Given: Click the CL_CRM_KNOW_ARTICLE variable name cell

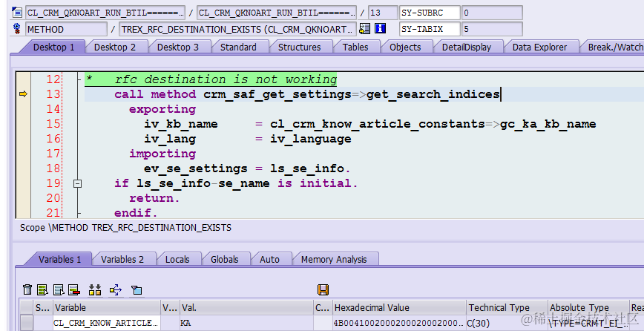Looking at the screenshot, I should [107, 323].
